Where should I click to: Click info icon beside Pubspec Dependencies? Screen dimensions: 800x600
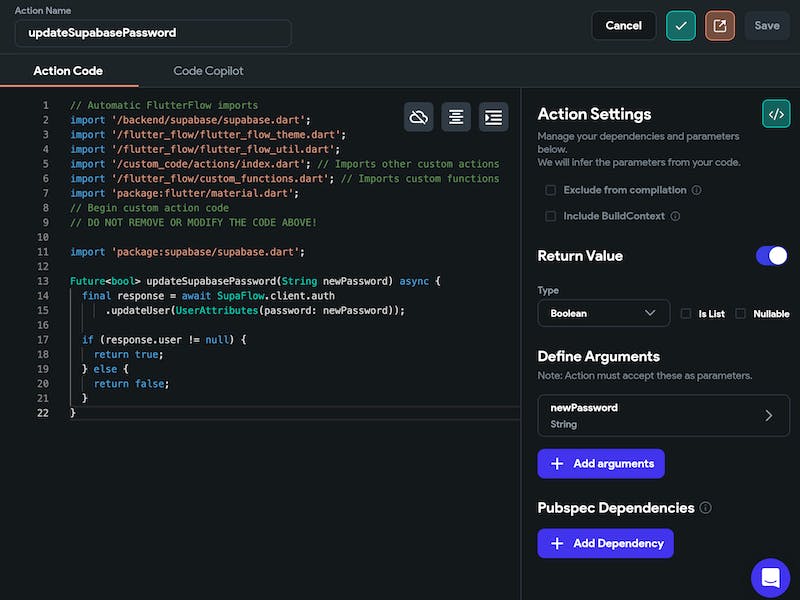click(706, 508)
